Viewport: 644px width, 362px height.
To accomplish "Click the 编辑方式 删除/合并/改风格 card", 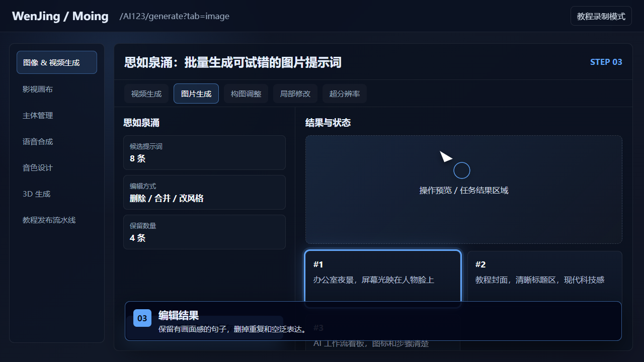I will pos(204,192).
